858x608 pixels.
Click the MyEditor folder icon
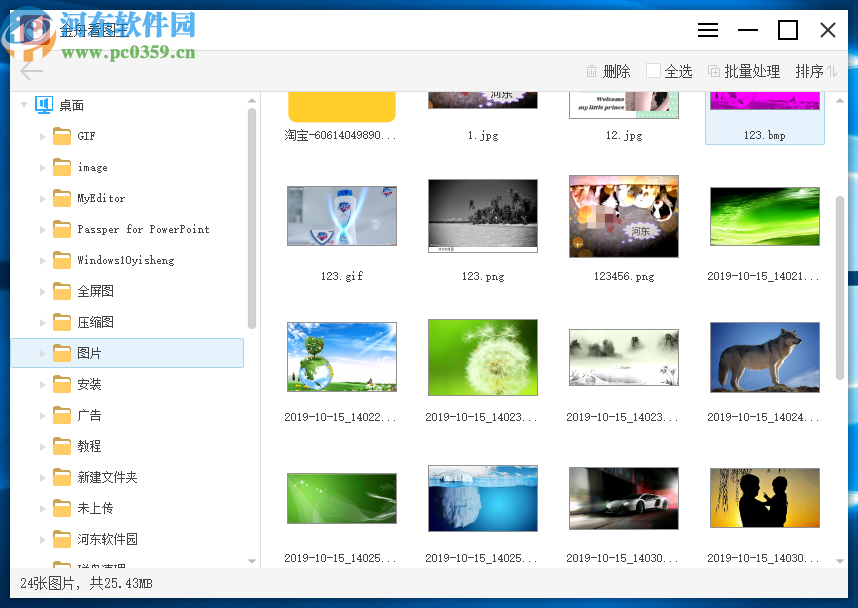[x=62, y=198]
